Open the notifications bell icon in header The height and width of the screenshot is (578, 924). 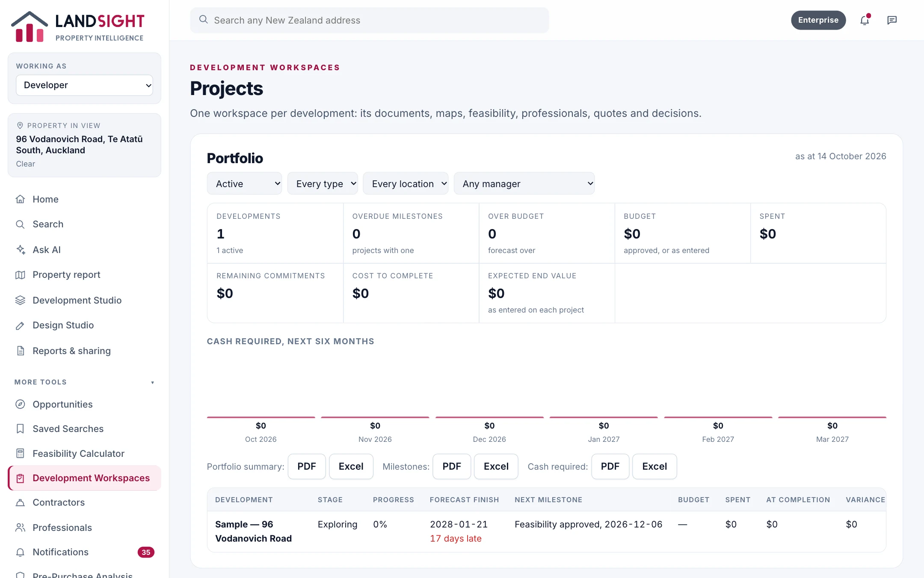pos(865,20)
